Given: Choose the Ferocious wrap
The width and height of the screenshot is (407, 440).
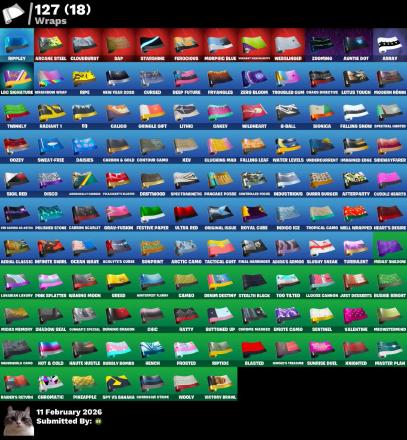Looking at the screenshot, I should (187, 45).
